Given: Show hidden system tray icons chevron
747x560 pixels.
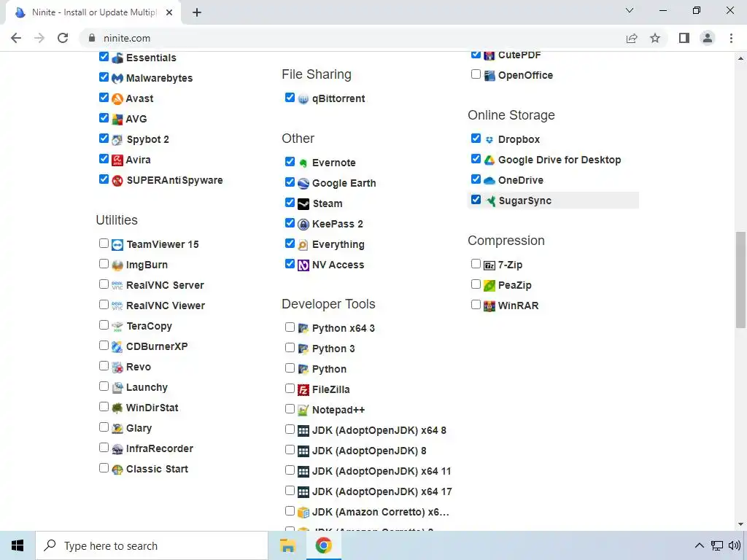Looking at the screenshot, I should [699, 545].
